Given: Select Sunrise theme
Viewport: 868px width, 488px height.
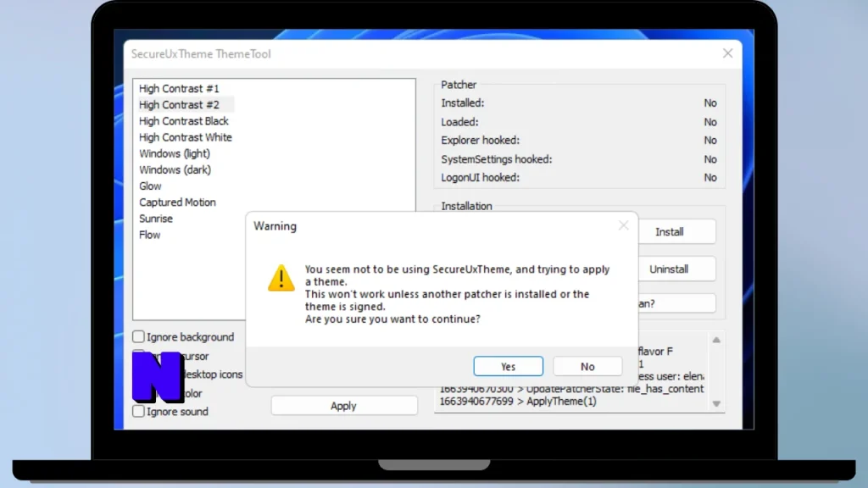Looking at the screenshot, I should (x=156, y=219).
